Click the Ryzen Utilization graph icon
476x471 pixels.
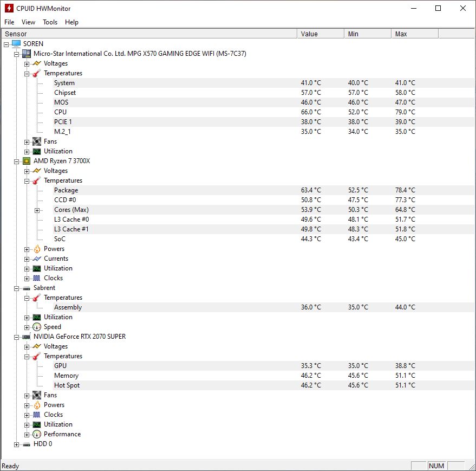[x=37, y=268]
